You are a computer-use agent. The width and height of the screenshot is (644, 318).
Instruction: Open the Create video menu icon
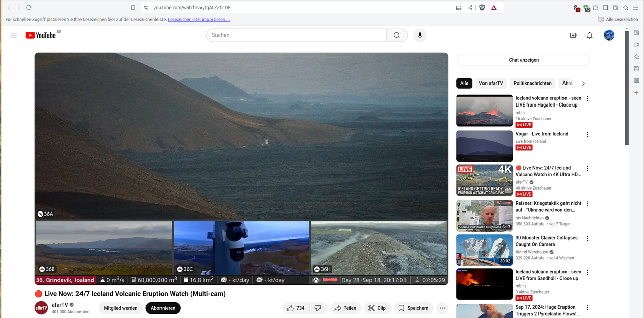pos(573,35)
